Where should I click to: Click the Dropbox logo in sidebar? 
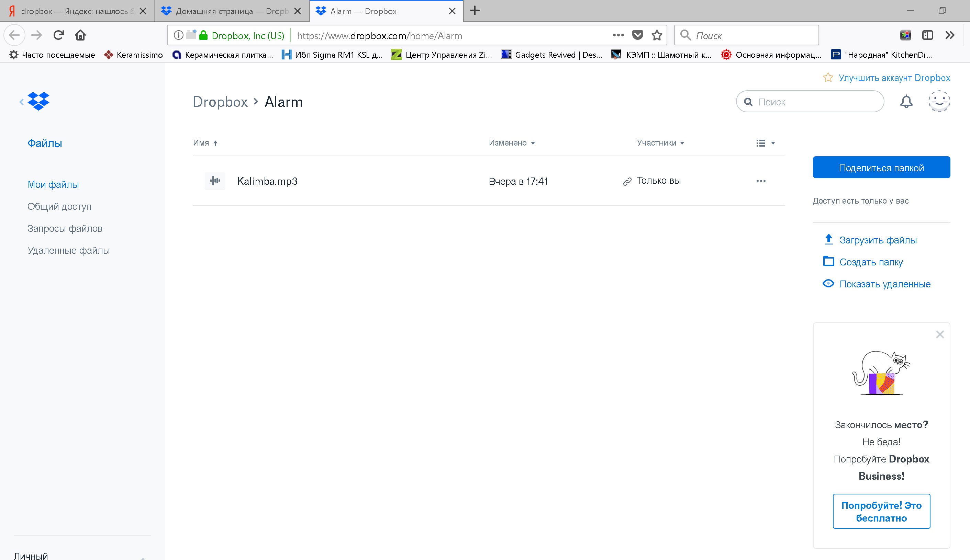(38, 101)
